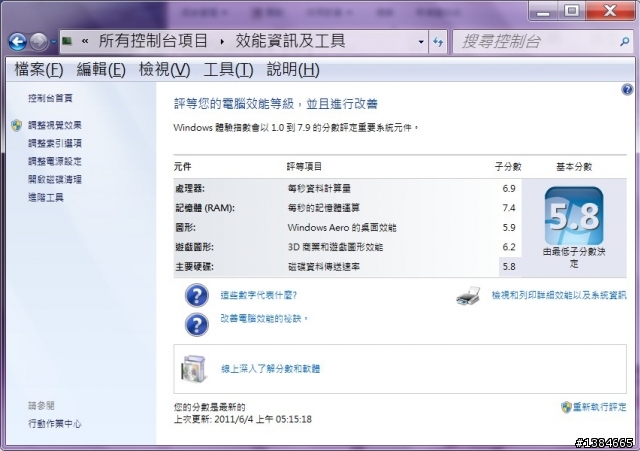Open the 編輯(E) menu

click(101, 69)
